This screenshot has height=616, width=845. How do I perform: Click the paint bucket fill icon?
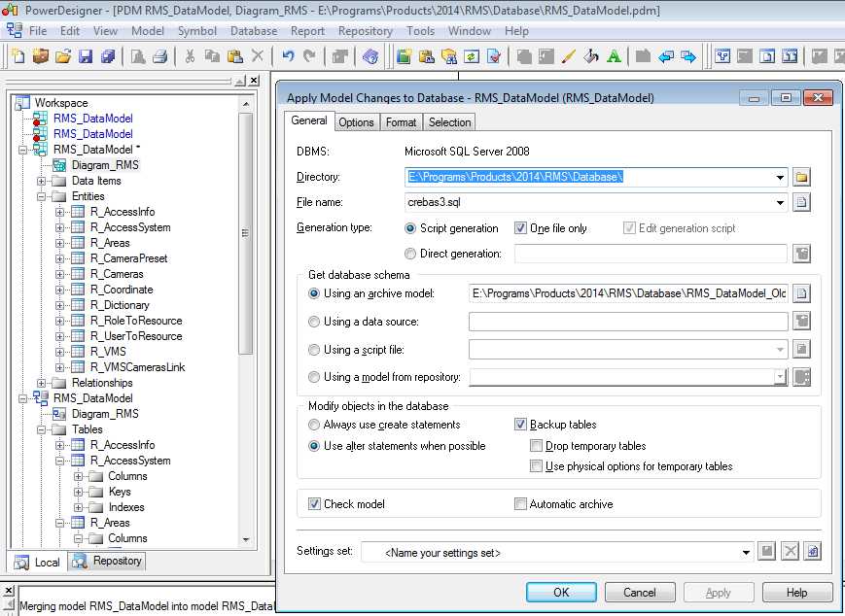click(x=591, y=56)
